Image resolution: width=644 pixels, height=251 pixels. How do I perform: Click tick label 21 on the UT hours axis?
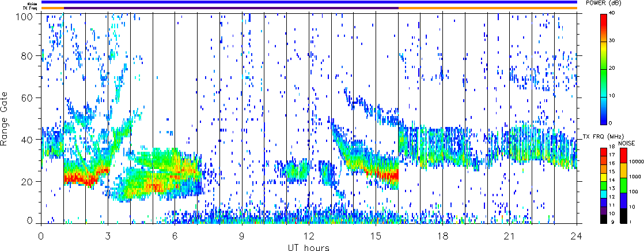(510, 236)
